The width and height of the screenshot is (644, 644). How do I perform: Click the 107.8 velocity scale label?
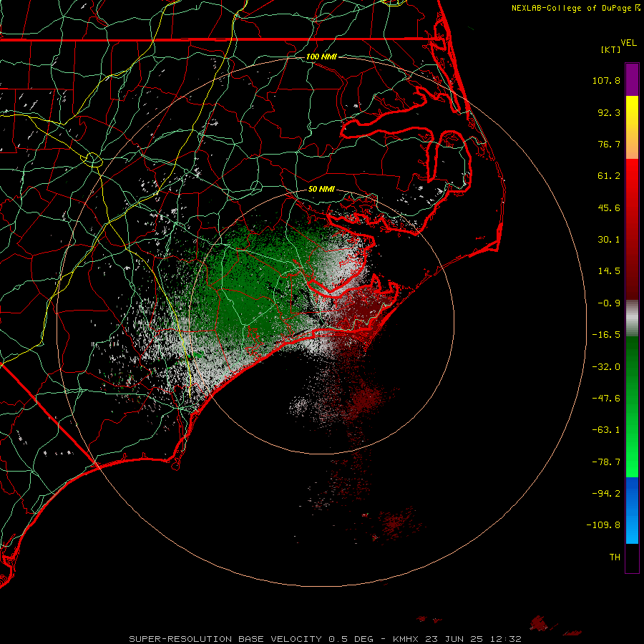click(606, 80)
